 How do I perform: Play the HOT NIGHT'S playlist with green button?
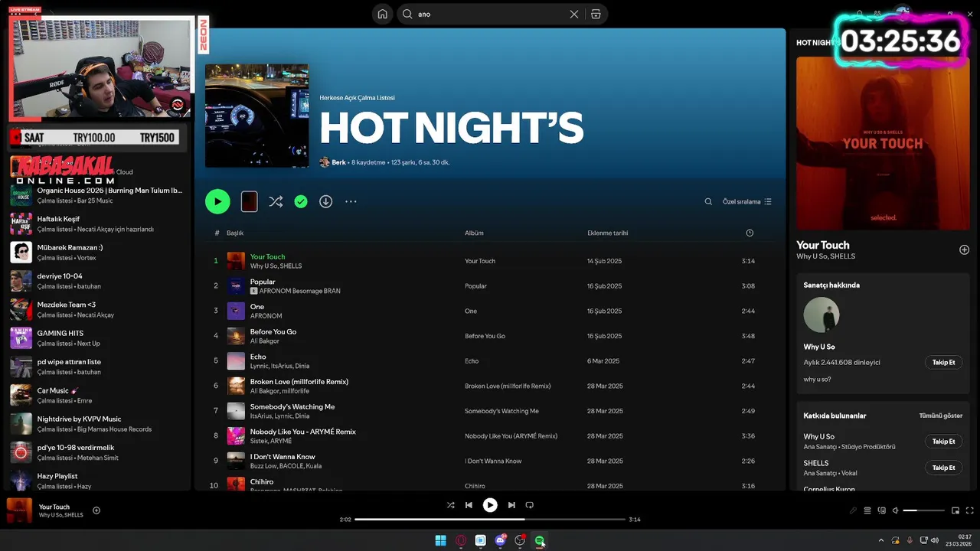pyautogui.click(x=217, y=201)
